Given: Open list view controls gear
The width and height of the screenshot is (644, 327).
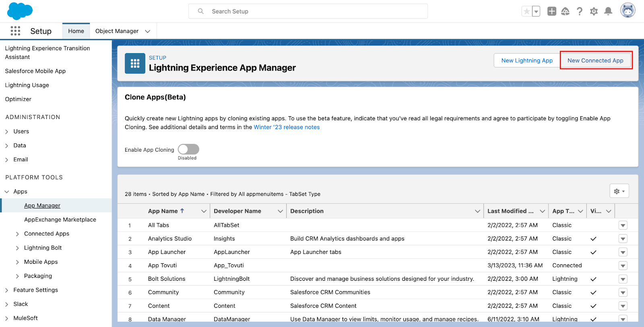Looking at the screenshot, I should 619,191.
